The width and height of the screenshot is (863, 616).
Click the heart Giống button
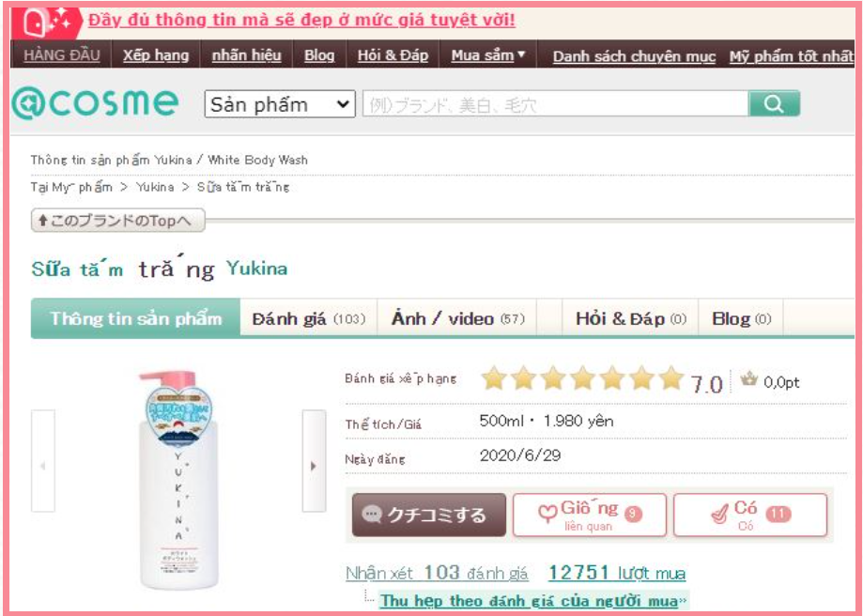590,516
